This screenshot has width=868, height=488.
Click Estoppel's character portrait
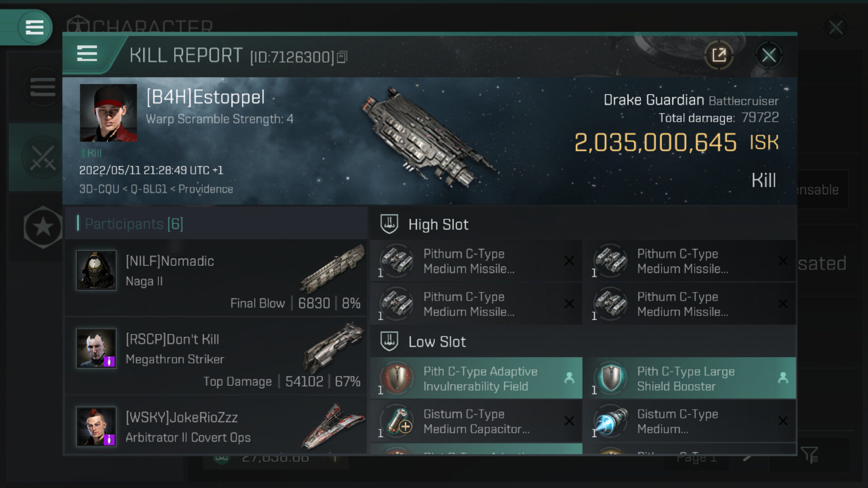108,113
